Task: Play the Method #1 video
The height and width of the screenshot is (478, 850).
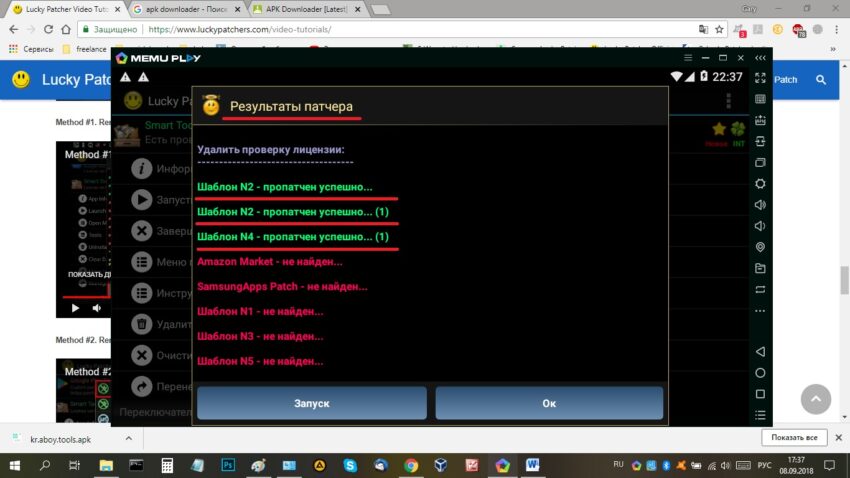Action: (x=75, y=308)
